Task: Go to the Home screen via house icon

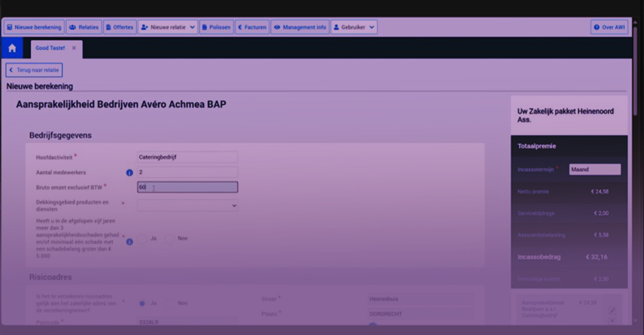Action: pos(12,48)
